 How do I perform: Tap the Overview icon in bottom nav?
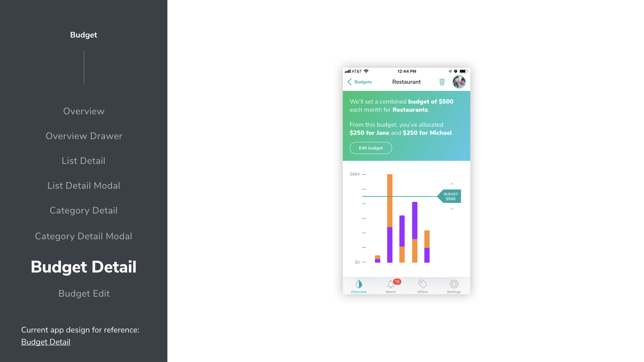tap(359, 285)
